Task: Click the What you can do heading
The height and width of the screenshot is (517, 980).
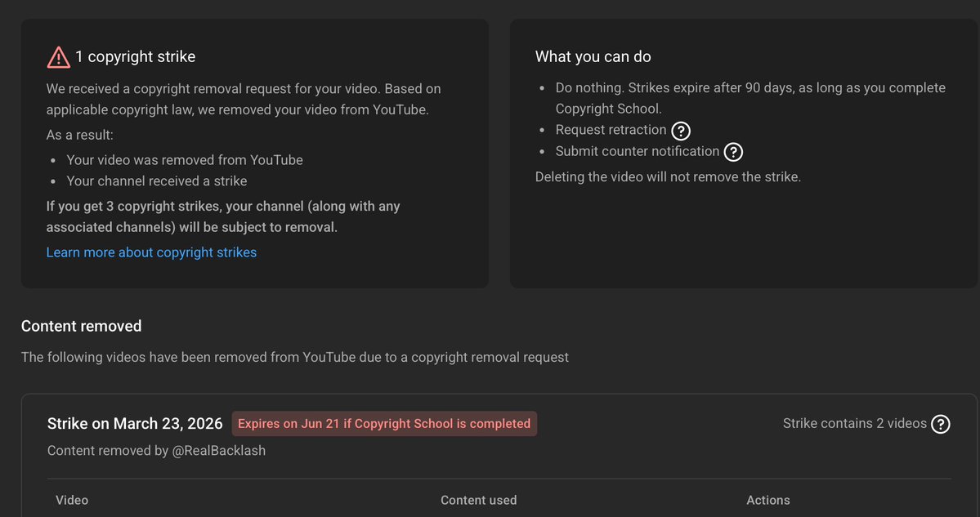Action: (593, 57)
